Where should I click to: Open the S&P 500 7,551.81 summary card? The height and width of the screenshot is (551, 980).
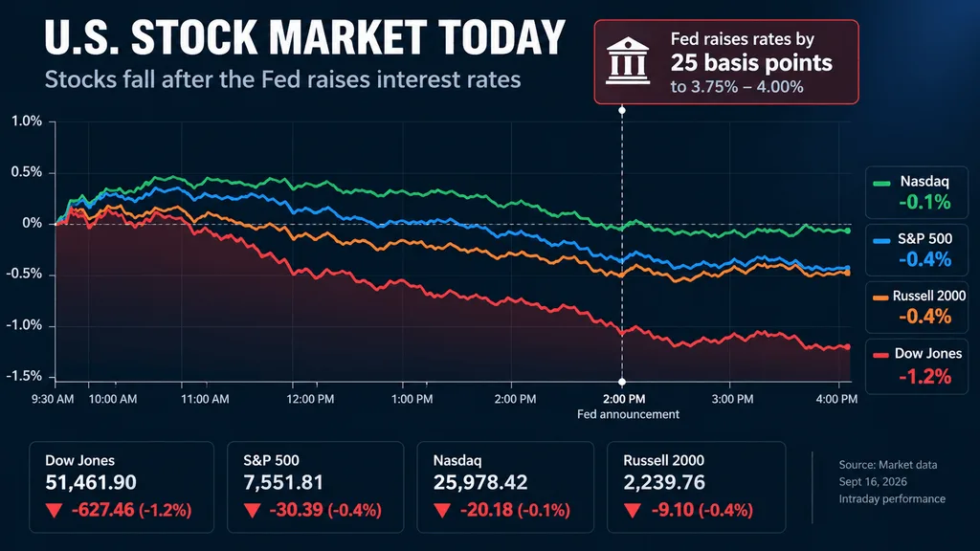(316, 487)
